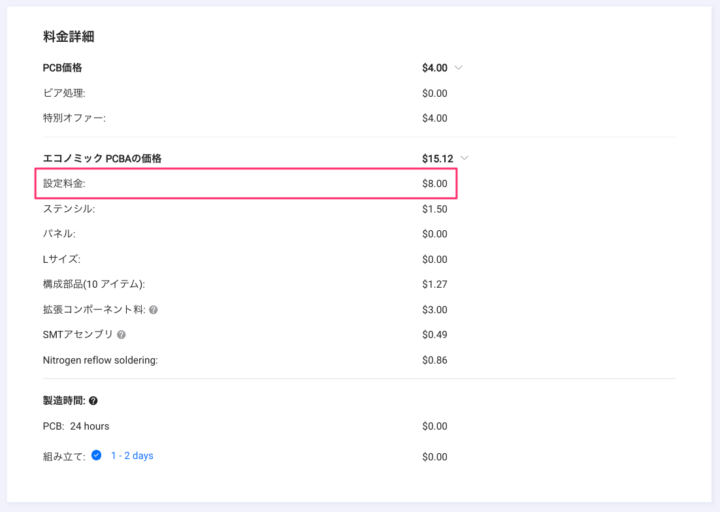Viewport: 720px width, 512px height.
Task: Select the 特別オファー label
Action: click(x=74, y=118)
